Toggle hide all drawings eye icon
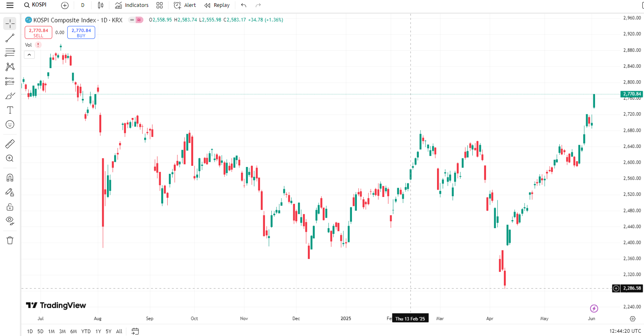This screenshot has width=644, height=336. click(x=10, y=221)
